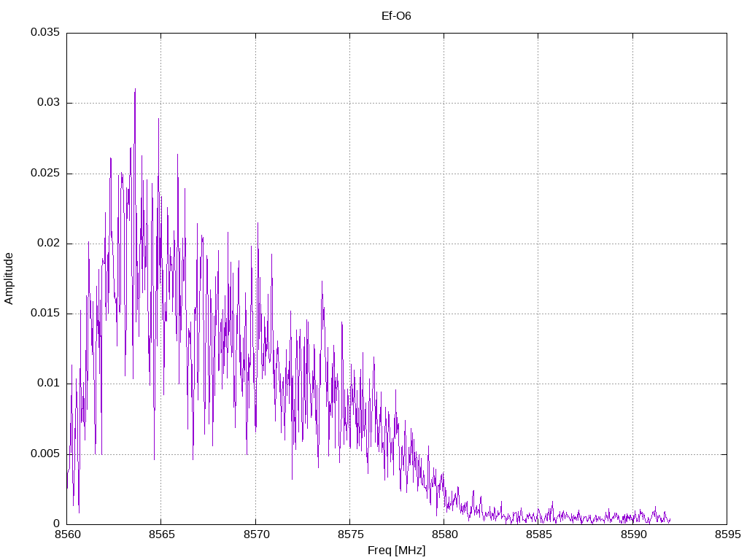Image resolution: width=747 pixels, height=560 pixels.
Task: Click the x-axis tick label 8570
Action: click(256, 534)
